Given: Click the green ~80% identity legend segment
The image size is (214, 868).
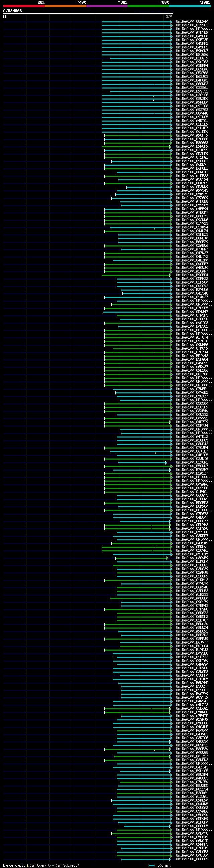Looking at the screenshot, I should click(x=148, y=6).
